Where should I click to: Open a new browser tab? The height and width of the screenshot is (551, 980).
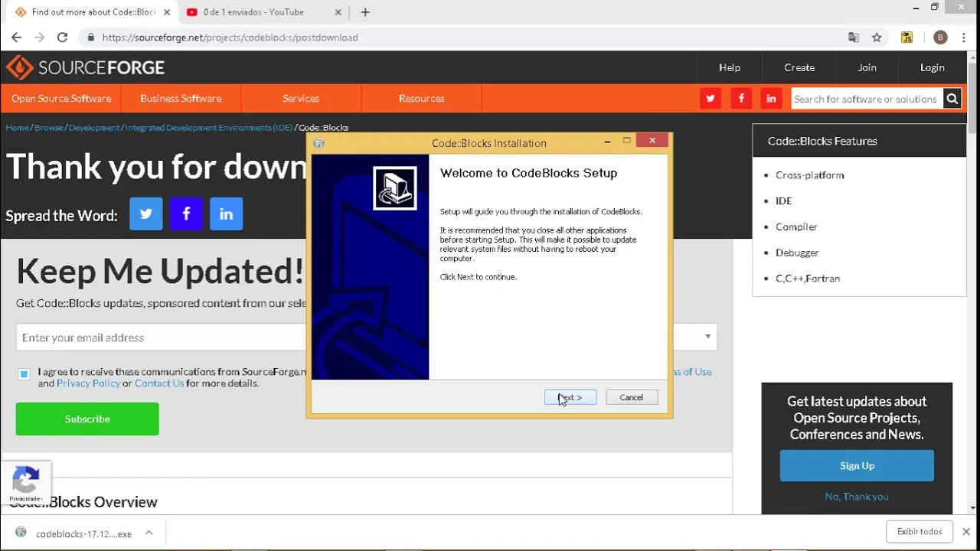click(x=365, y=12)
